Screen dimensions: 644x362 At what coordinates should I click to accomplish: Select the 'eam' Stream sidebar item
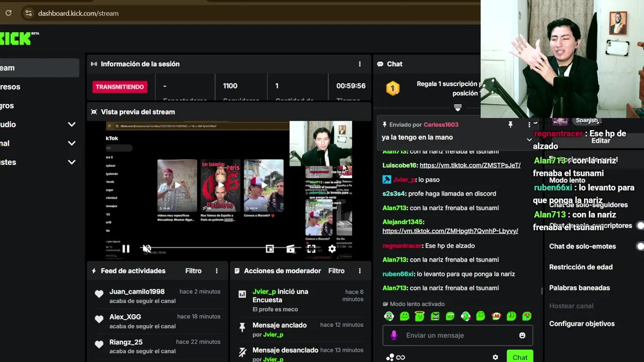(39, 68)
